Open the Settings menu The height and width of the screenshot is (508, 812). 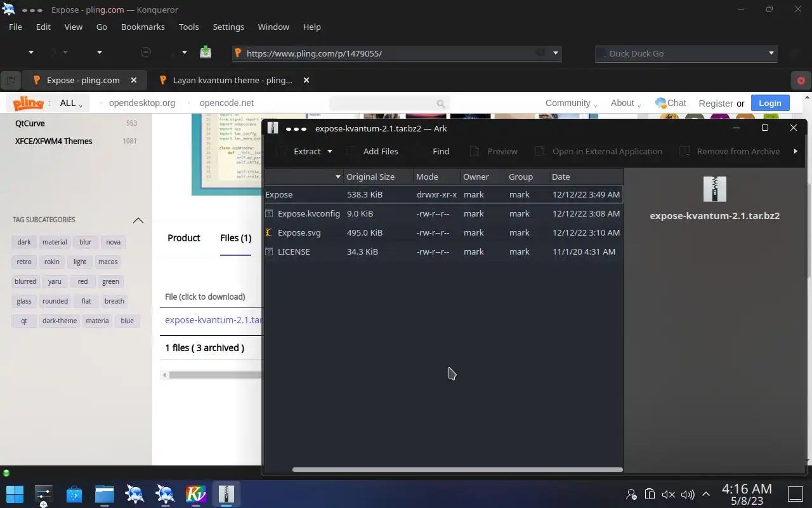point(228,27)
